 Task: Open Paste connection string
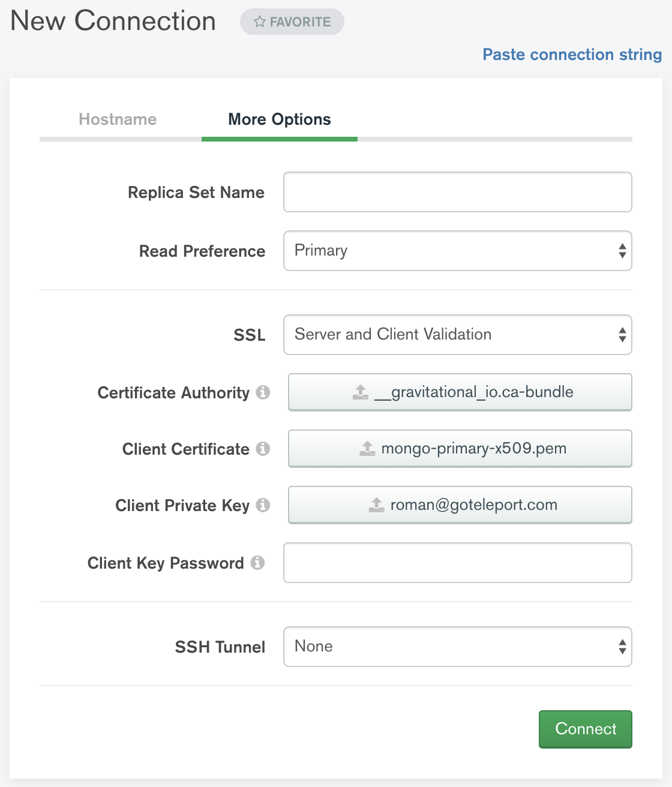[x=571, y=55]
